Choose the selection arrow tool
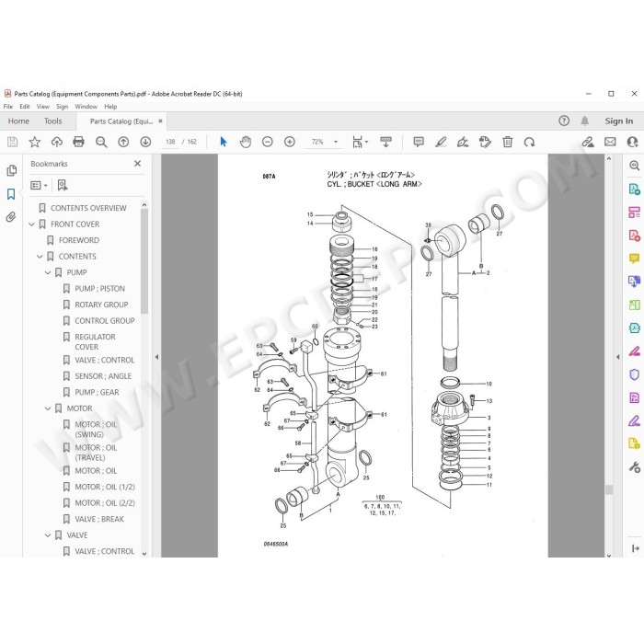644x644 pixels. [224, 142]
